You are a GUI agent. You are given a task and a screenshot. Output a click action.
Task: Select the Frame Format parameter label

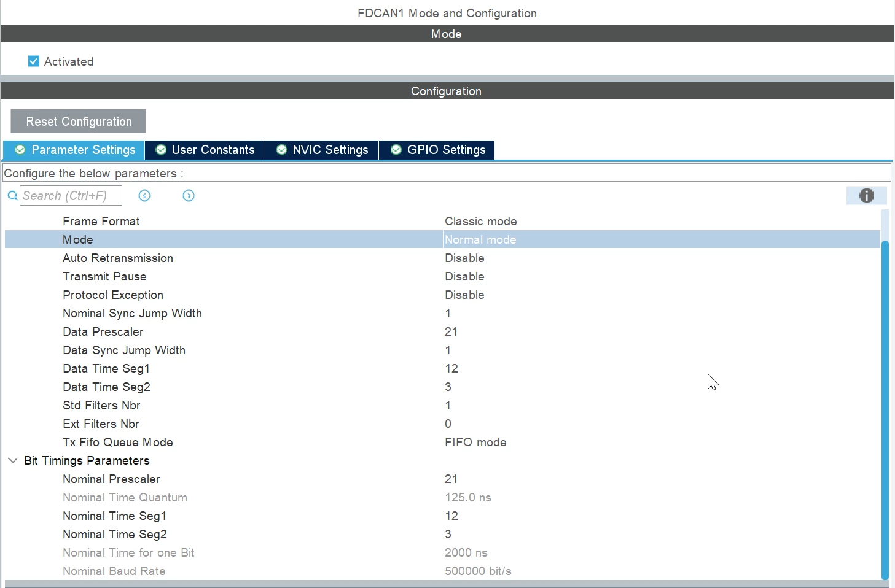point(101,221)
